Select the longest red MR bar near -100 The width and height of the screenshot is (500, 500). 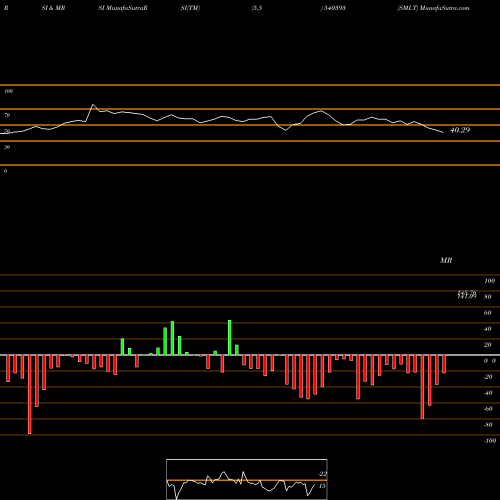click(30, 394)
